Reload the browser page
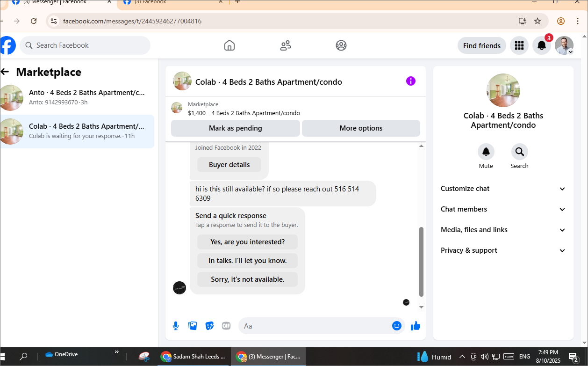Image resolution: width=588 pixels, height=366 pixels. [34, 21]
